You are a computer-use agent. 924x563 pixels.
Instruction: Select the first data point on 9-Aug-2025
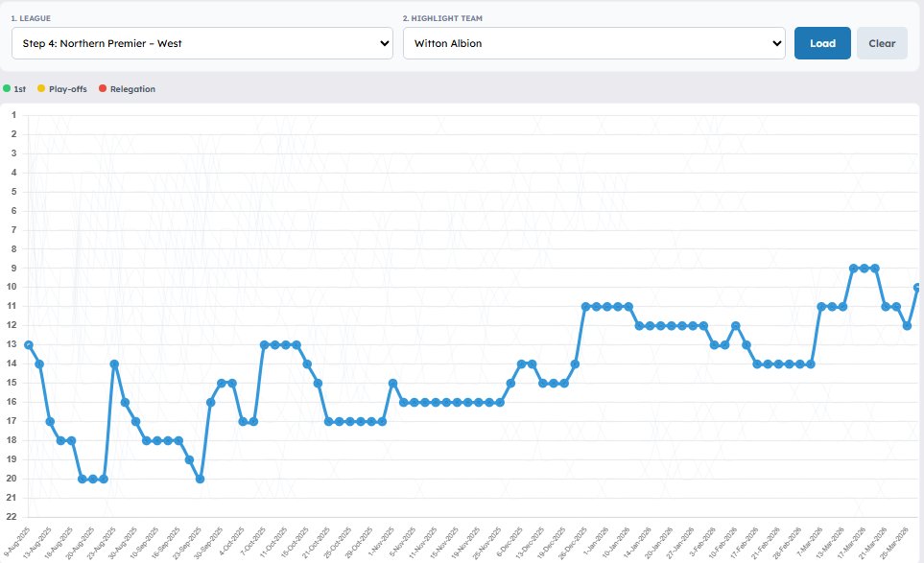28,345
